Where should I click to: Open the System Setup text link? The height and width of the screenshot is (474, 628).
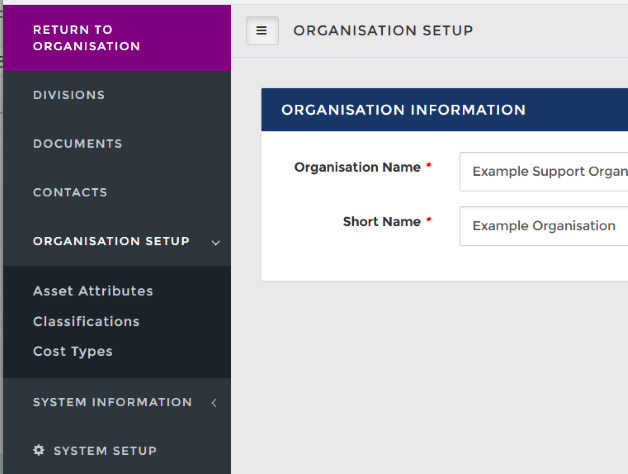coord(105,451)
